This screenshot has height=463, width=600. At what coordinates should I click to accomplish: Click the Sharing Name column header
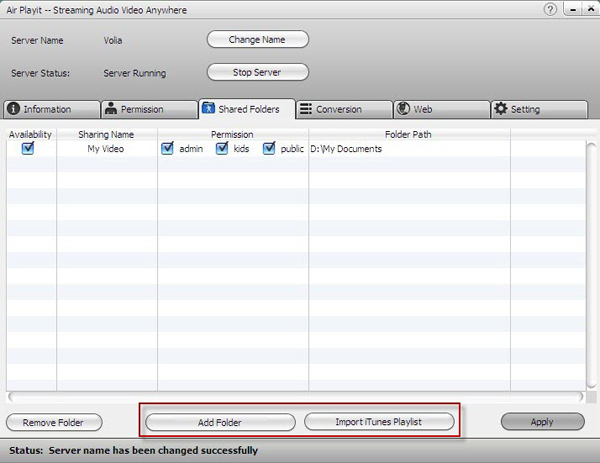click(x=106, y=134)
